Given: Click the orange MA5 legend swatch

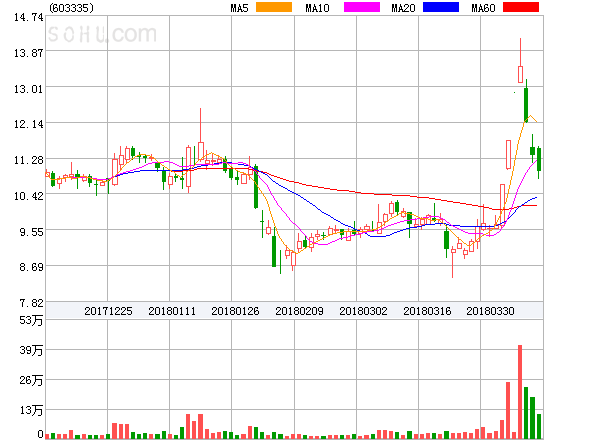Looking at the screenshot, I should point(274,7).
